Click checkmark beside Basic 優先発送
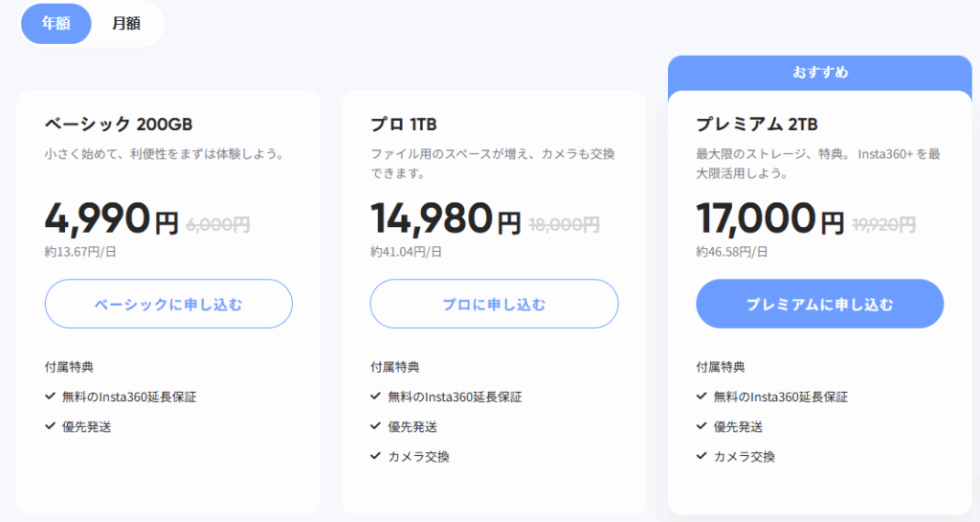The image size is (980, 522). [50, 426]
